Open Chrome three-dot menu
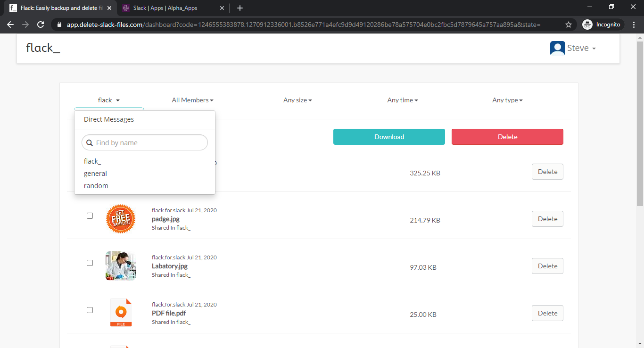644x348 pixels. click(x=634, y=25)
